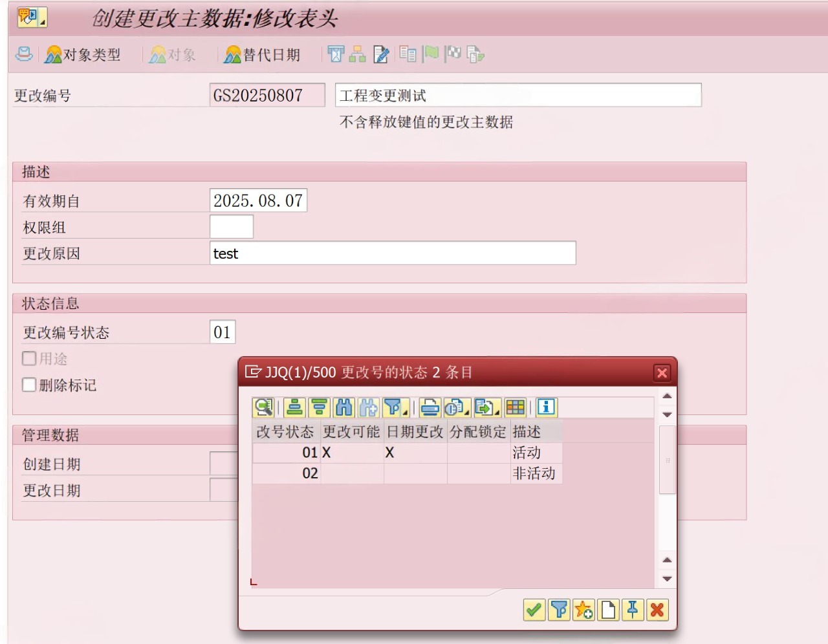The image size is (828, 644).
Task: Select the 替代日期 (alternative date) icon
Action: (261, 54)
